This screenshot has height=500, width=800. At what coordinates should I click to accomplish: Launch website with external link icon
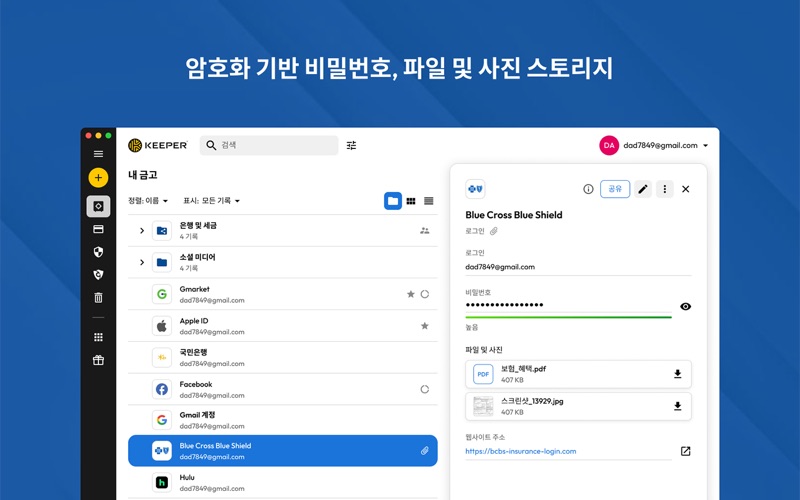(x=686, y=451)
